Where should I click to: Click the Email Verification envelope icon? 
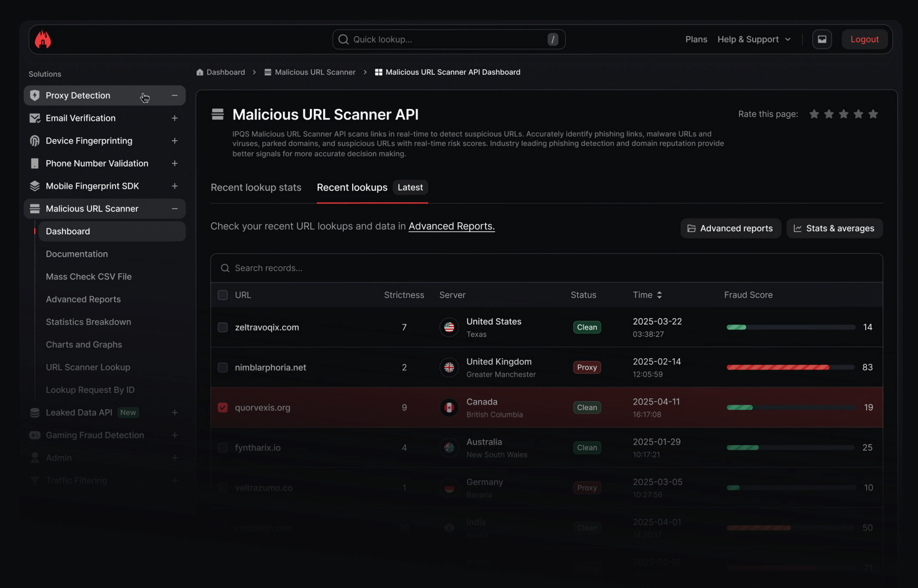click(x=35, y=118)
